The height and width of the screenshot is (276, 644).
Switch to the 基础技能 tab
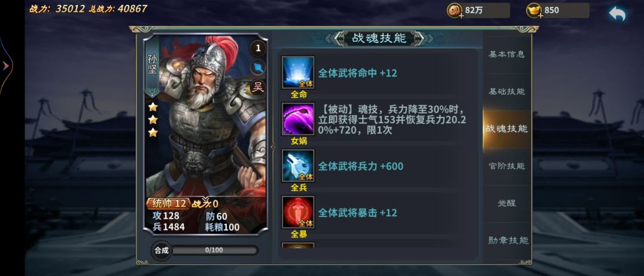coord(506,92)
